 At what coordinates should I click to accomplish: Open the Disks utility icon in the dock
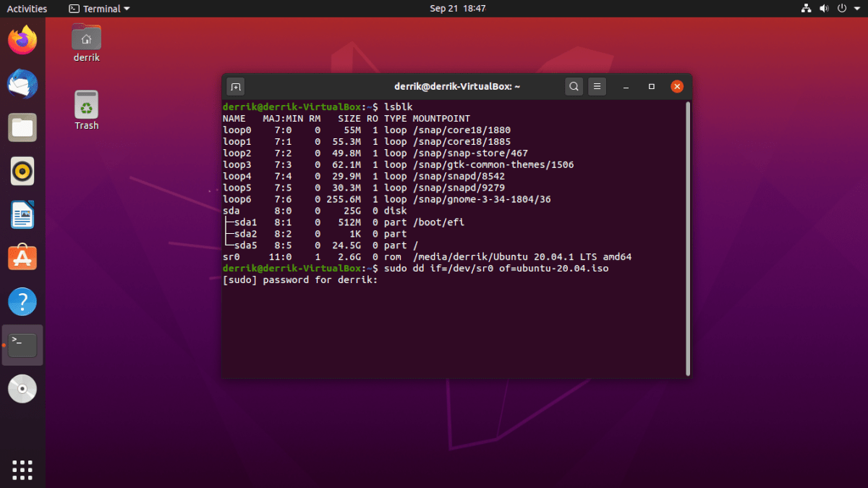pos(22,389)
